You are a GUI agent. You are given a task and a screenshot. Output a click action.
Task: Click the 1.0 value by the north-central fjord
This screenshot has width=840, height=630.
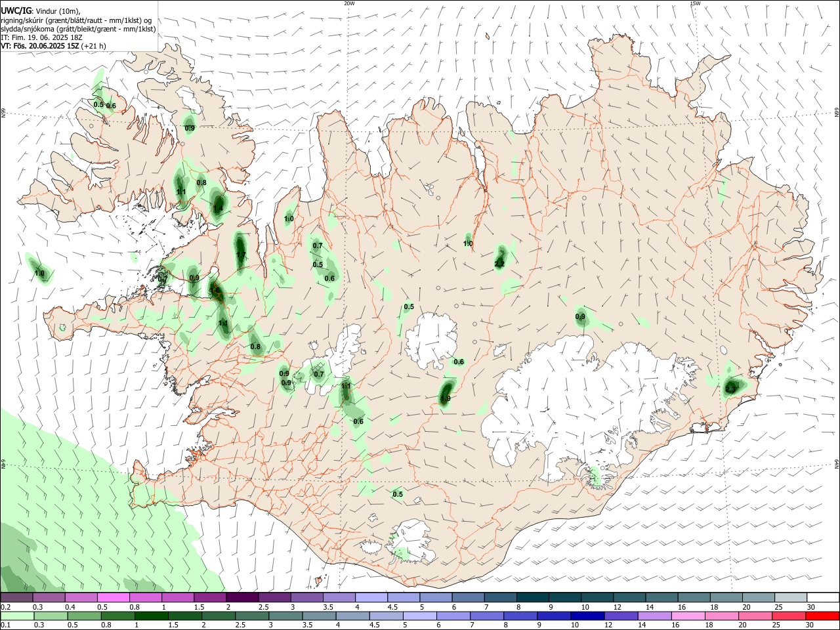[x=468, y=244]
